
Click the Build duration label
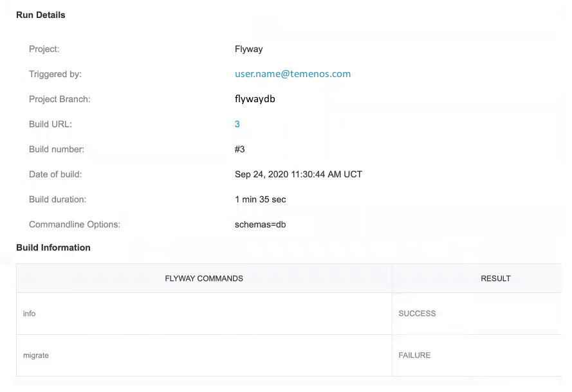point(57,199)
